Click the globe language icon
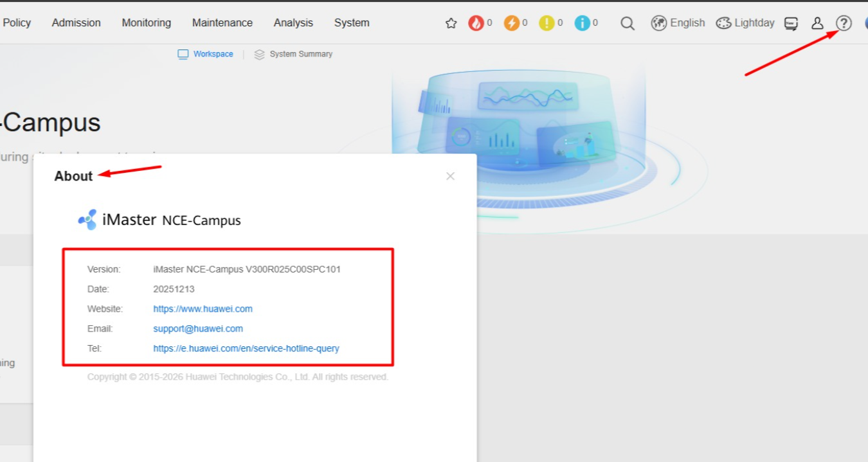 pos(658,23)
